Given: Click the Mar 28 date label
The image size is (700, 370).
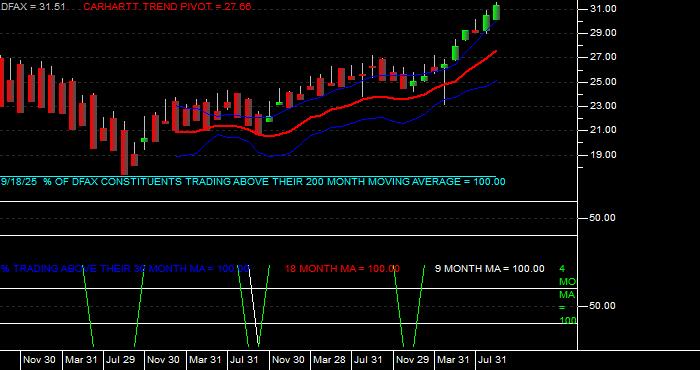Looking at the screenshot, I should click(x=329, y=360).
